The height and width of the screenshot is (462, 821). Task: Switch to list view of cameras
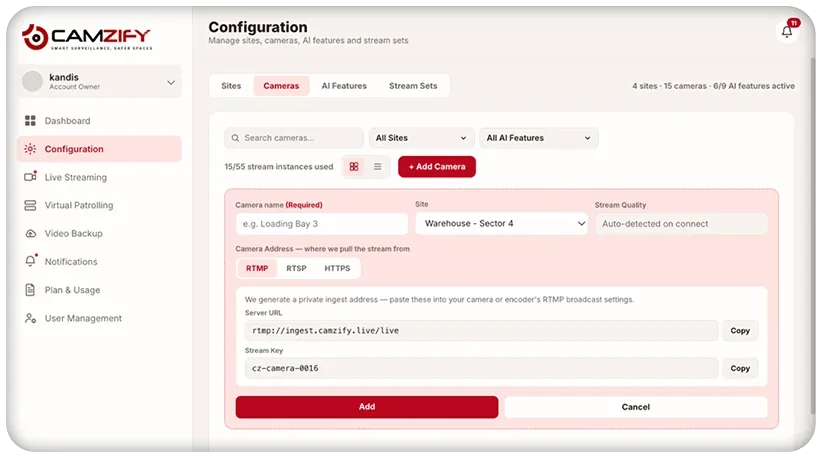click(378, 167)
